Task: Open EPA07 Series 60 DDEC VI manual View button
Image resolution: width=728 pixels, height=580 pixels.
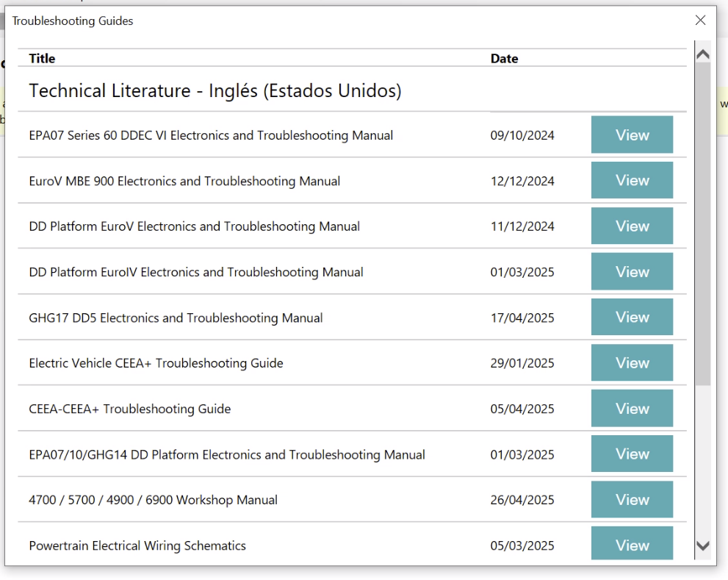Action: point(632,135)
